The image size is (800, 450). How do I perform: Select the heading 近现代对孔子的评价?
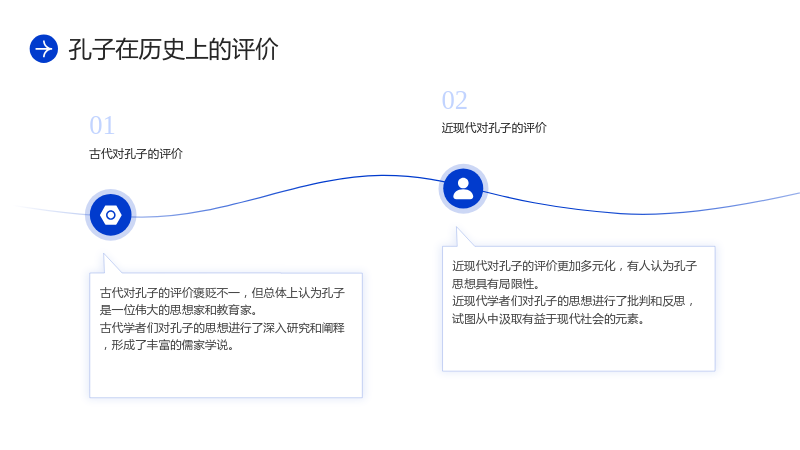click(x=494, y=128)
